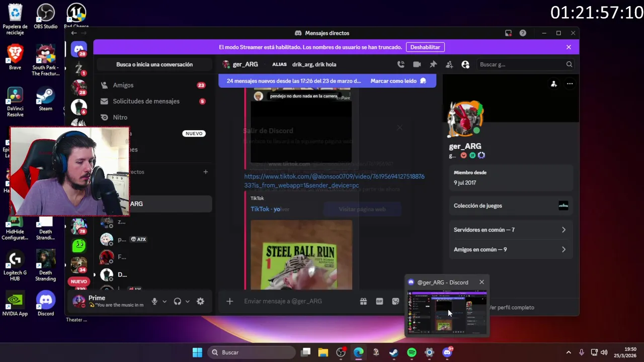The image size is (644, 362).
Task: Open the three-dot more menu on profile
Action: pyautogui.click(x=570, y=84)
